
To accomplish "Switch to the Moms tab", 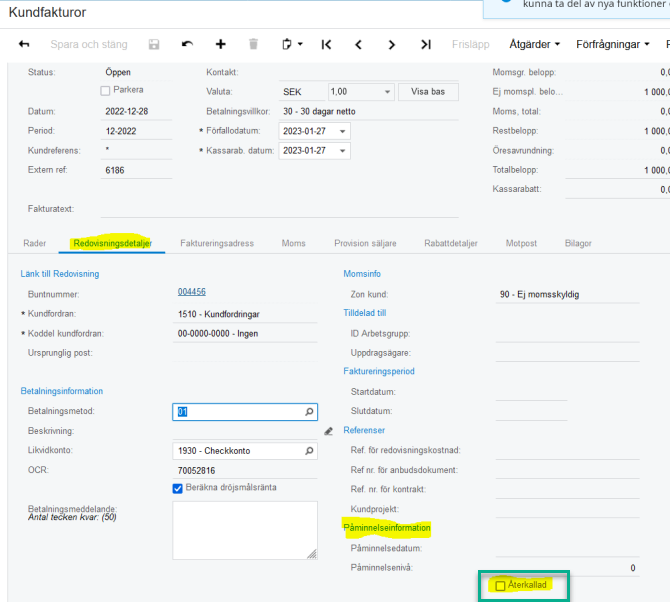I will 294,243.
